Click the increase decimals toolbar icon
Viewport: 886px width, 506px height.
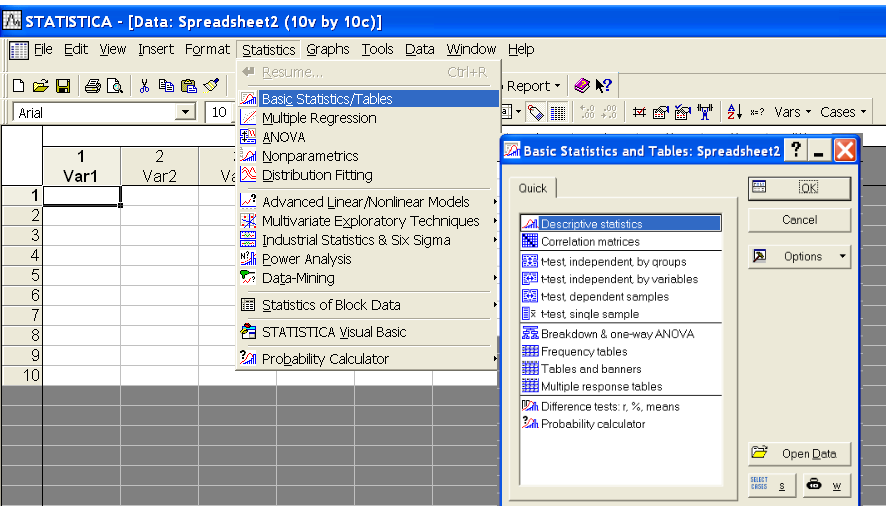click(x=587, y=112)
